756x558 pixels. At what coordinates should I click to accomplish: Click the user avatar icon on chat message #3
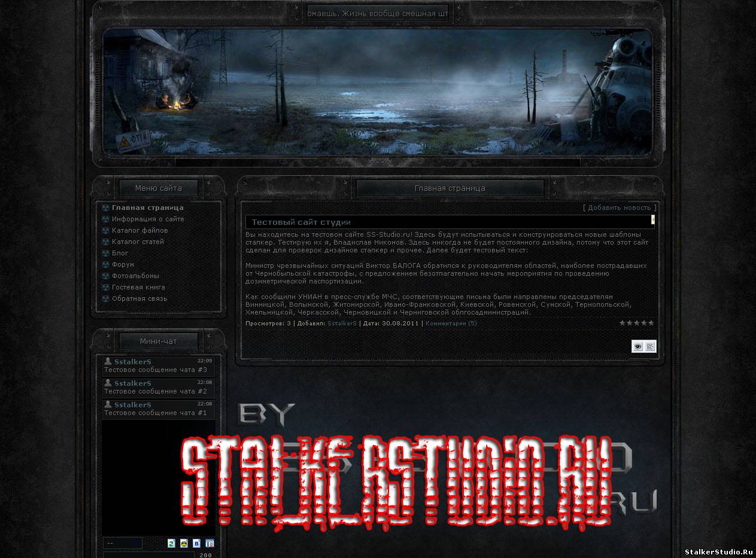tap(108, 361)
